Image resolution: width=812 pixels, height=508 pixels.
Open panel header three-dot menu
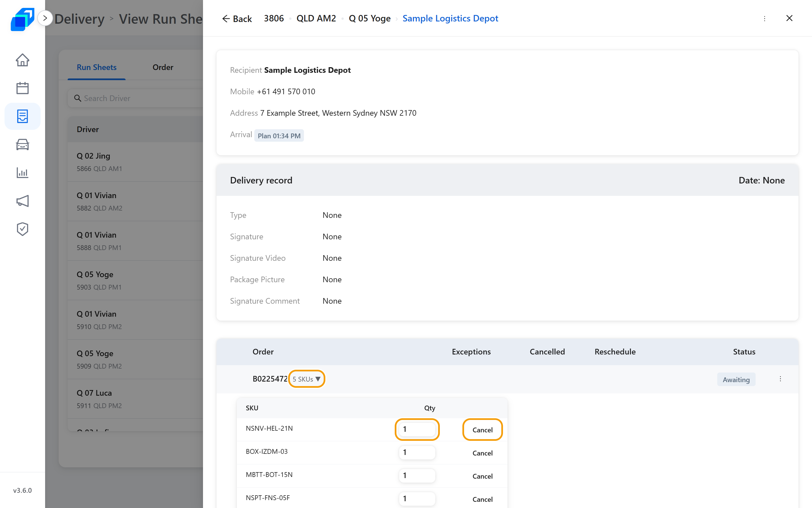pyautogui.click(x=765, y=18)
